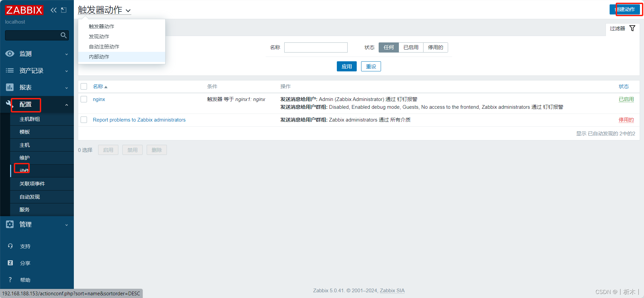Click the 应用 filter button
The height and width of the screenshot is (298, 644).
tap(347, 66)
